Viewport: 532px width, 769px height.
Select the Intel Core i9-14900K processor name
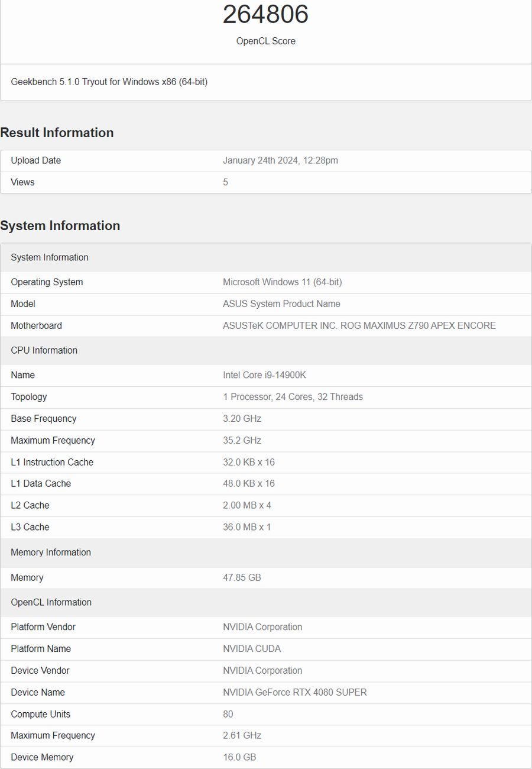(265, 375)
